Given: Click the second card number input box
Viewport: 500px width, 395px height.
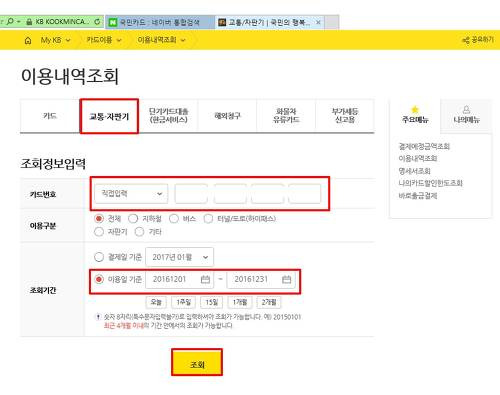Looking at the screenshot, I should coord(230,194).
